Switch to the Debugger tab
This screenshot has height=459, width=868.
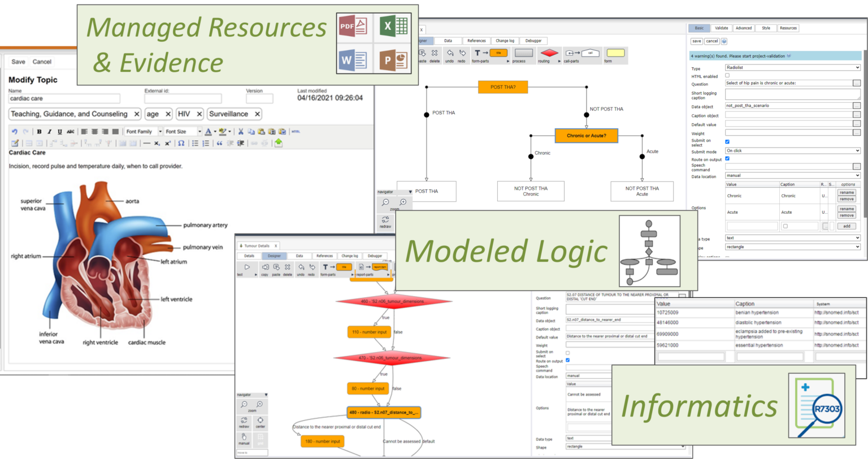(533, 41)
